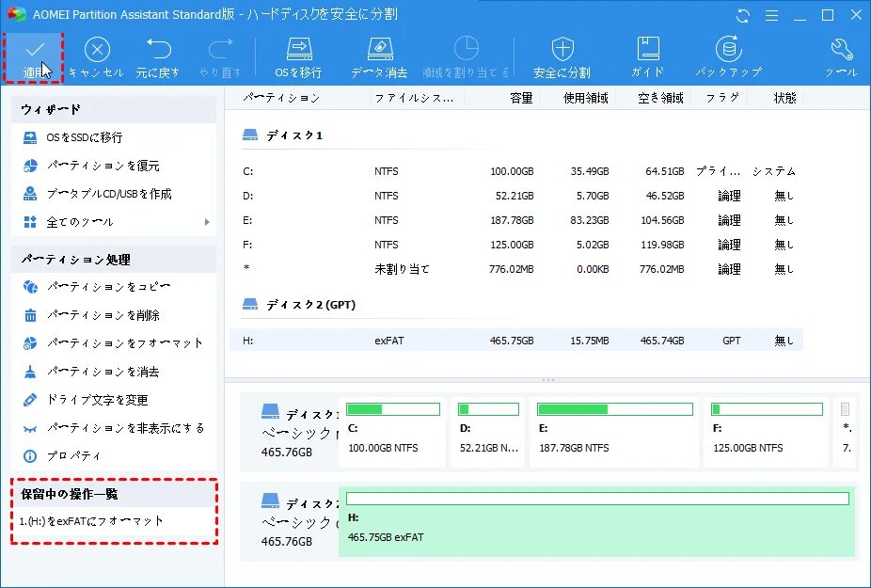871x588 pixels.
Task: Select the C: partition row
Action: 516,171
